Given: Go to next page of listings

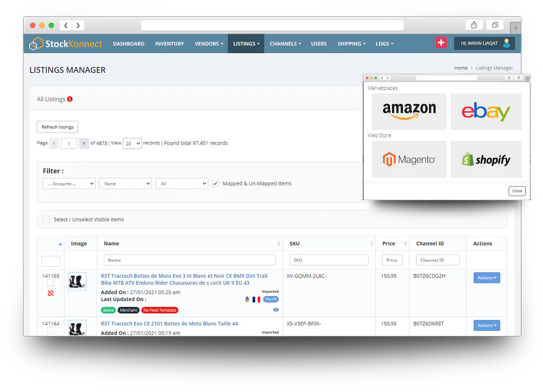Looking at the screenshot, I should pos(84,143).
